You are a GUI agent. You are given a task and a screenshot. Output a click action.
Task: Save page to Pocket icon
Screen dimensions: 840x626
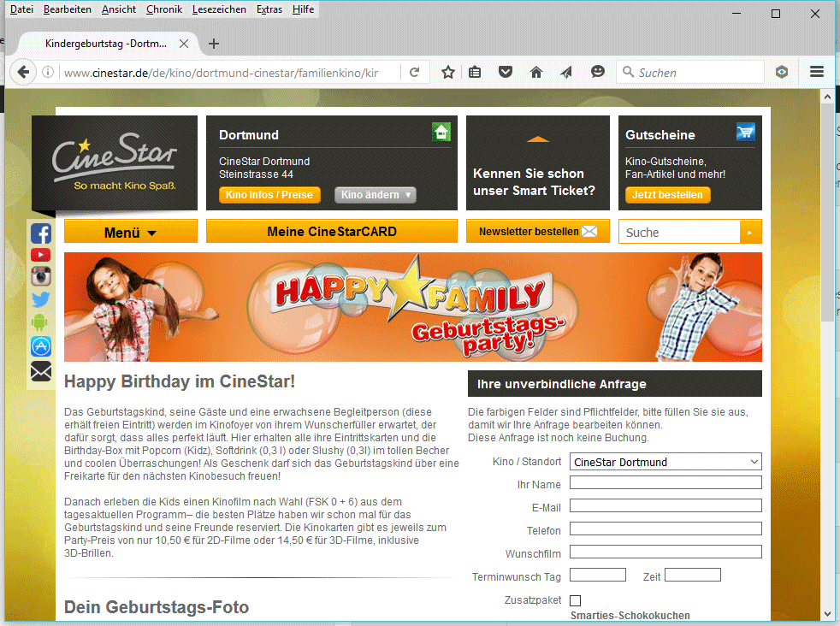pyautogui.click(x=506, y=72)
